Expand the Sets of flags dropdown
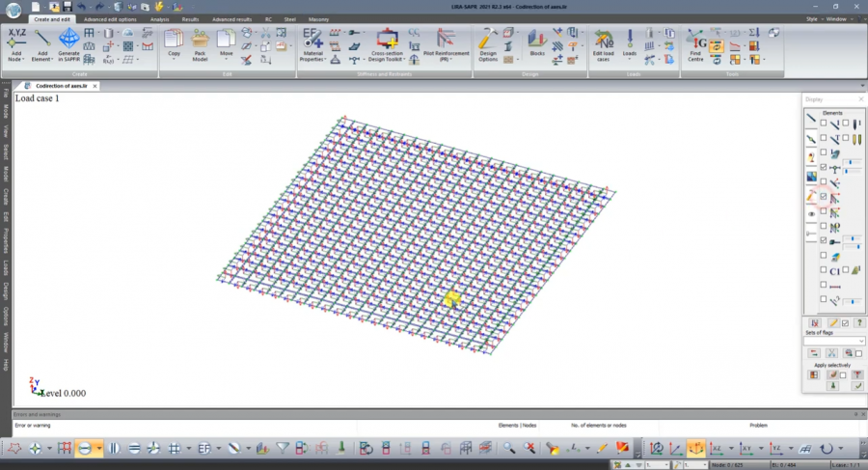 860,341
